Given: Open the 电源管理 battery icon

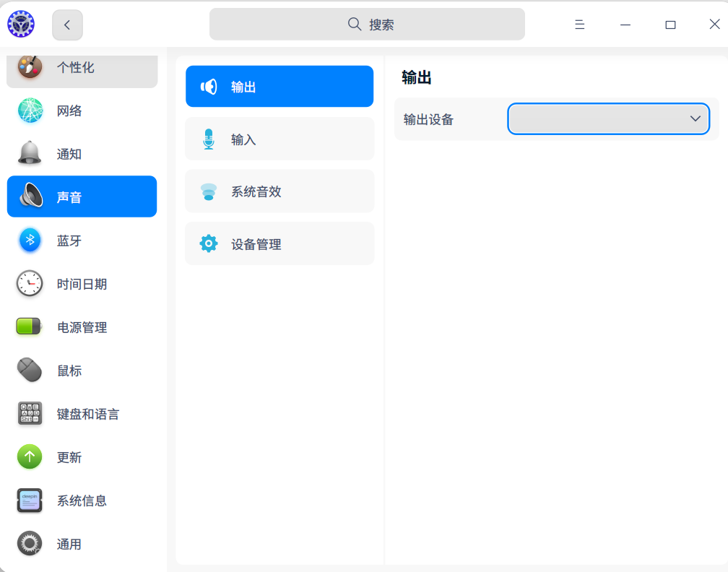Looking at the screenshot, I should pos(30,326).
